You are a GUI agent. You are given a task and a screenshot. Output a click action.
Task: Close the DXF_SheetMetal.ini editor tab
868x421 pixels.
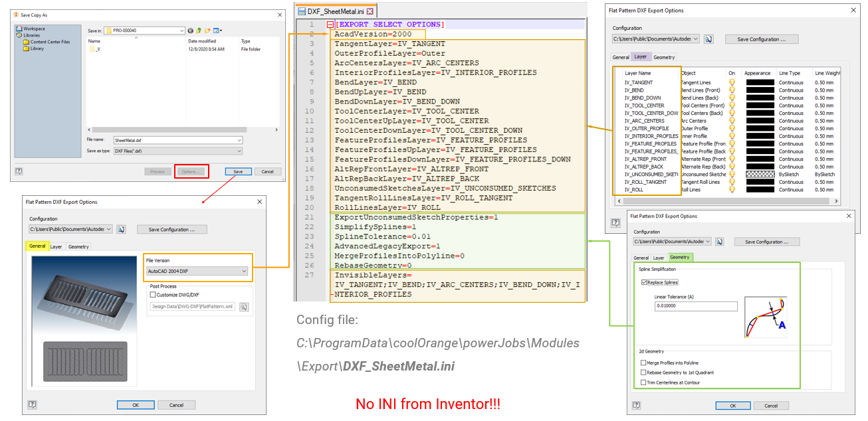click(370, 11)
